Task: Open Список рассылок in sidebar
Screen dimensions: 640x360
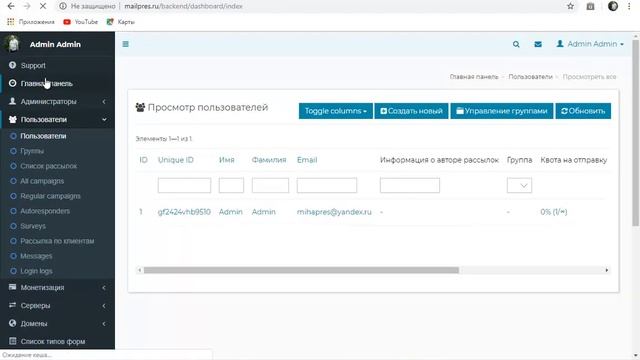Action: click(49, 166)
